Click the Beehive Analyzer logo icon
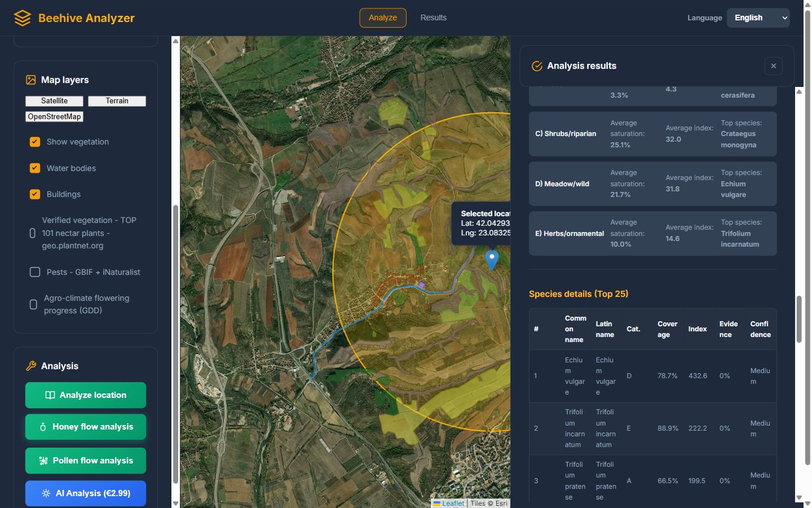This screenshot has width=812, height=508. pos(23,18)
